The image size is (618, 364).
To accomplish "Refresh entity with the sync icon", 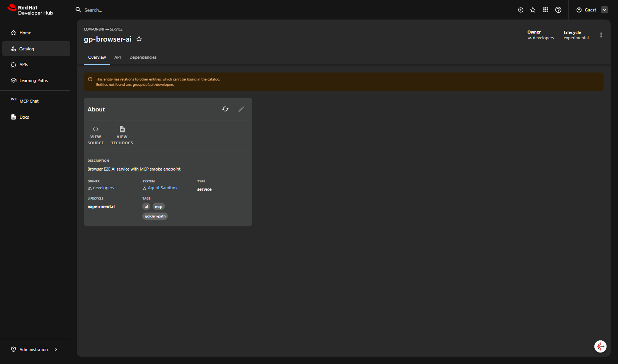I will coord(225,109).
